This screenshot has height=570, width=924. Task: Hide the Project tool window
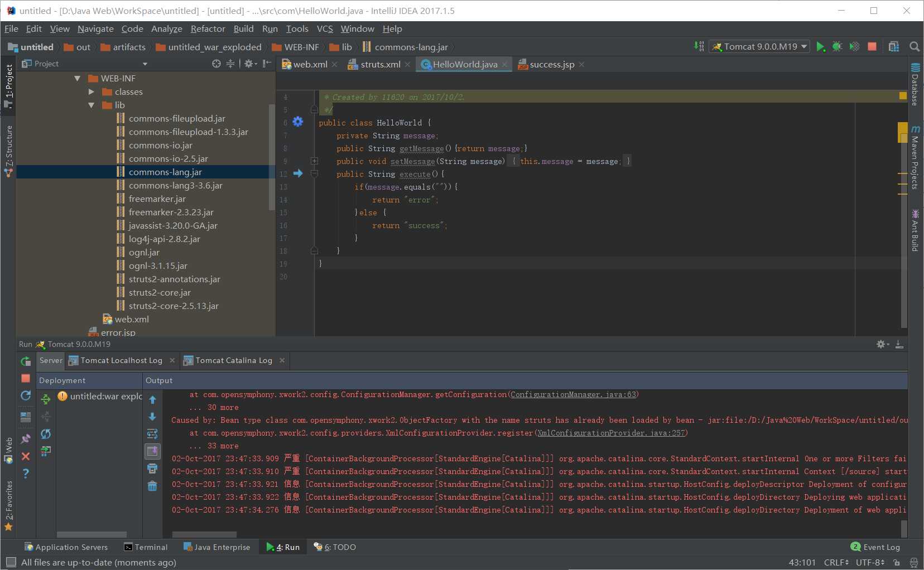(267, 64)
